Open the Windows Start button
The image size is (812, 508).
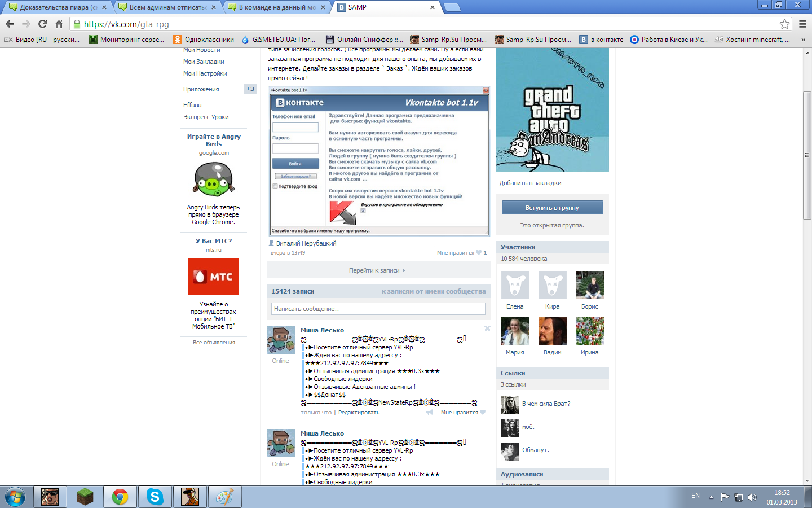[15, 497]
